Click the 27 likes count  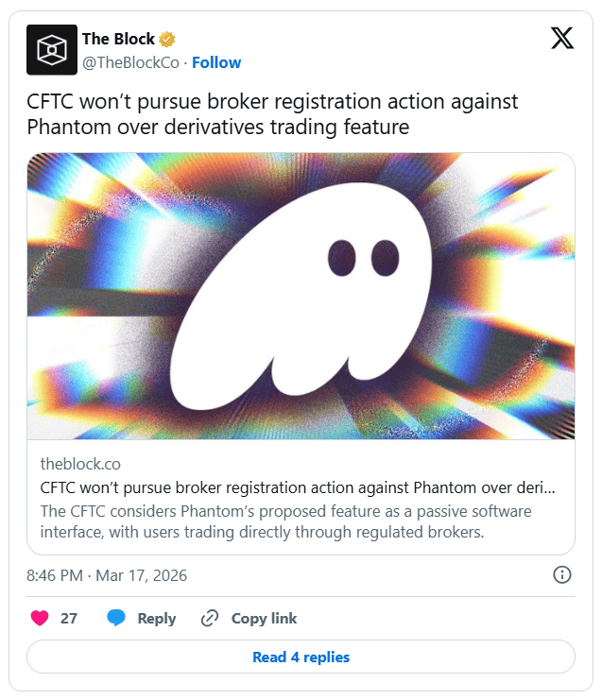[69, 619]
